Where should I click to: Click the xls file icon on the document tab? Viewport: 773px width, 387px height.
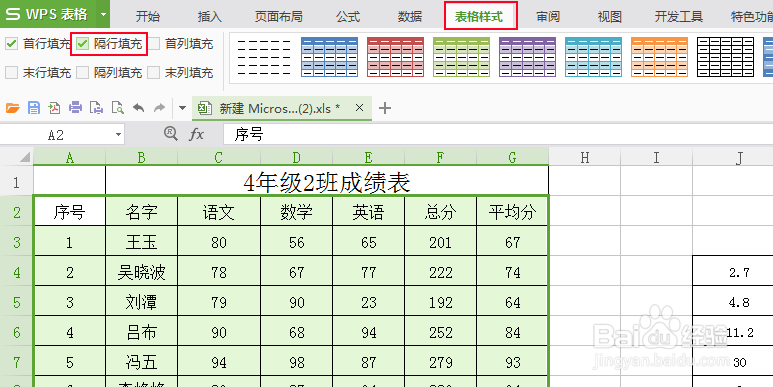205,108
